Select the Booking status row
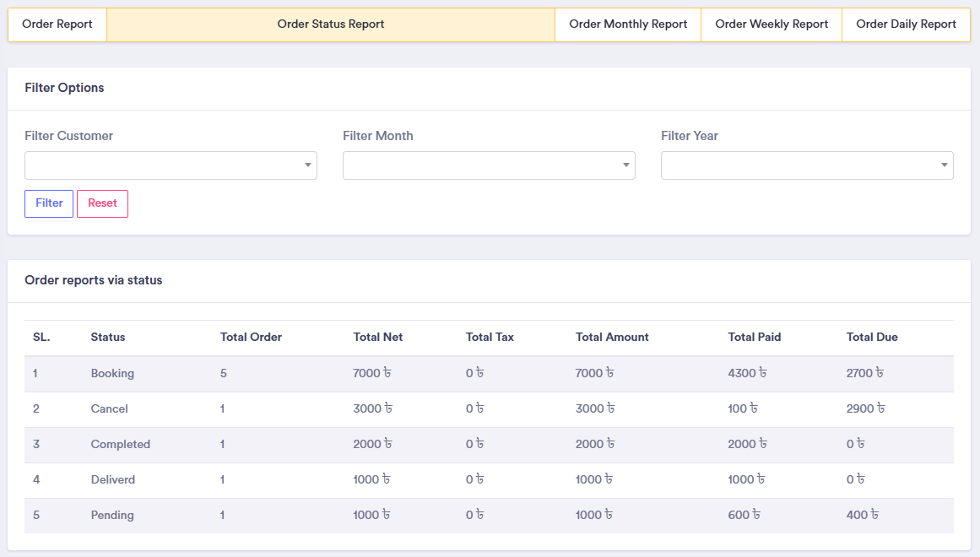The image size is (980, 557). click(x=112, y=374)
